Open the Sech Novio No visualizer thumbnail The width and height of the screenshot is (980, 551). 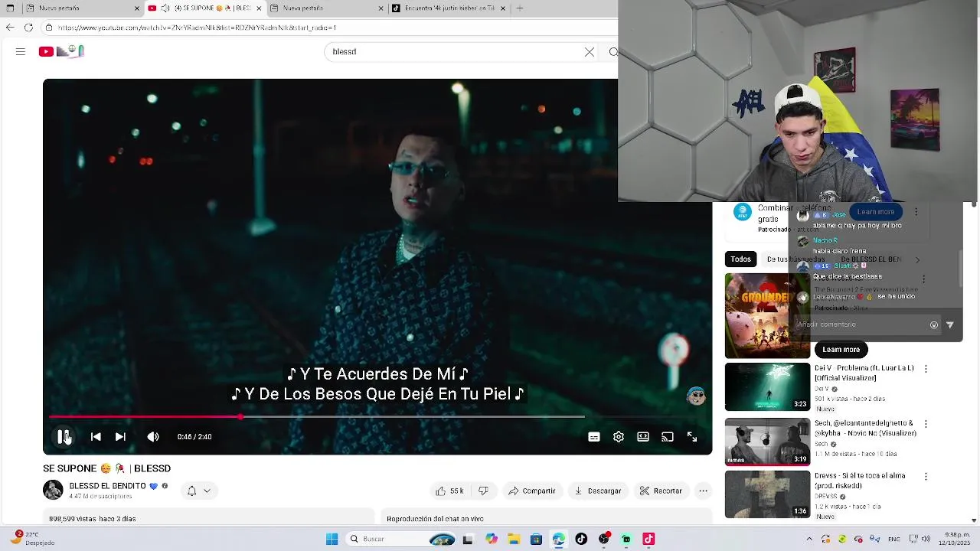coord(767,442)
